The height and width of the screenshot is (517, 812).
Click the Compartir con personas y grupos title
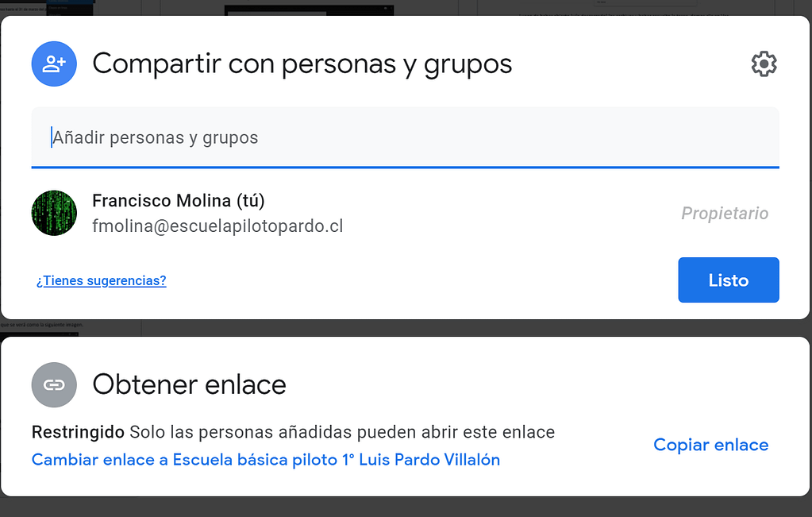tap(302, 64)
